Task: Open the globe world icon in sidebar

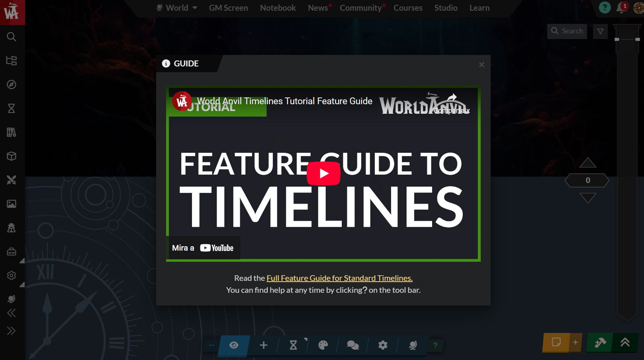Action: (12, 299)
